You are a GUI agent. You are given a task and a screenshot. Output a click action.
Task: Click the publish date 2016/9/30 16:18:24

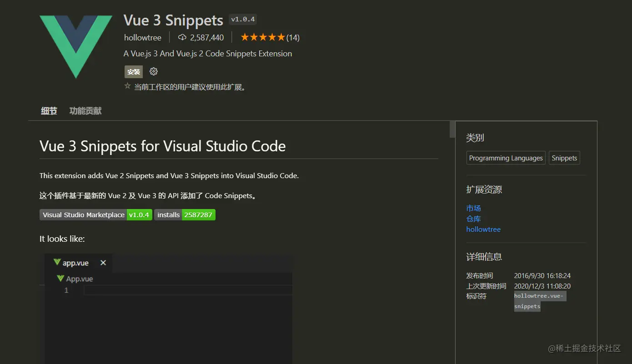542,275
